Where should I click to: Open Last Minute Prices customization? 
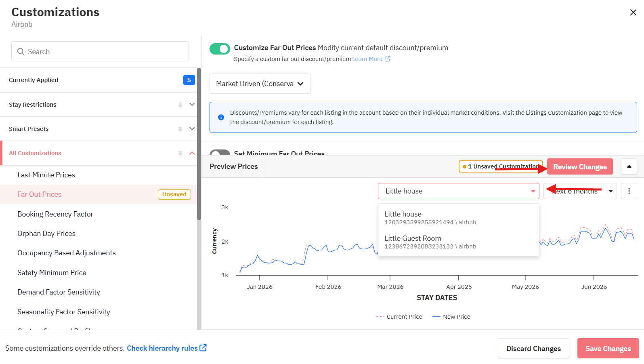click(46, 175)
